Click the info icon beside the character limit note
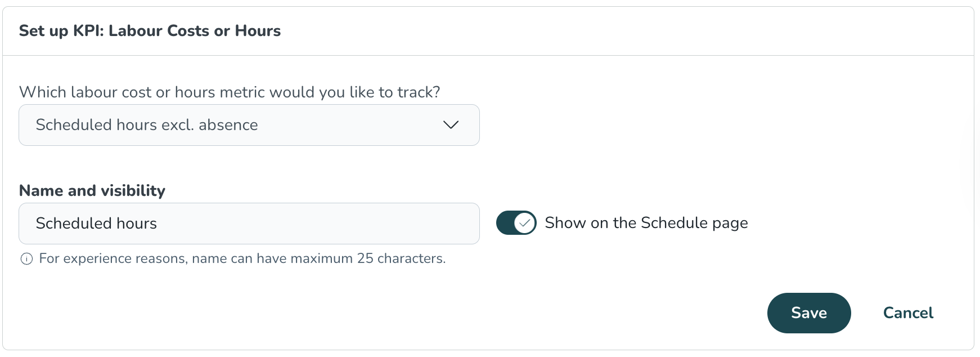980x357 pixels. click(26, 259)
